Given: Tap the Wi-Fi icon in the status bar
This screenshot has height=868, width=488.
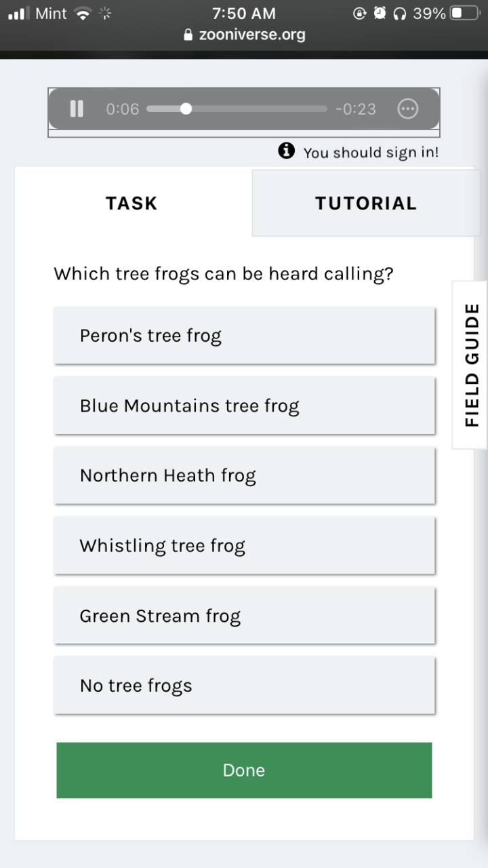Looking at the screenshot, I should click(x=83, y=14).
